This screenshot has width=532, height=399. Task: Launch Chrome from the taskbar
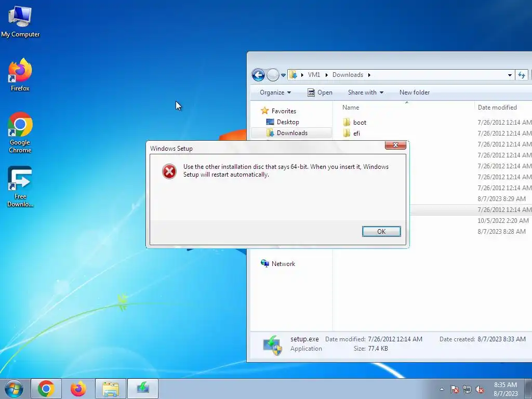pyautogui.click(x=46, y=389)
